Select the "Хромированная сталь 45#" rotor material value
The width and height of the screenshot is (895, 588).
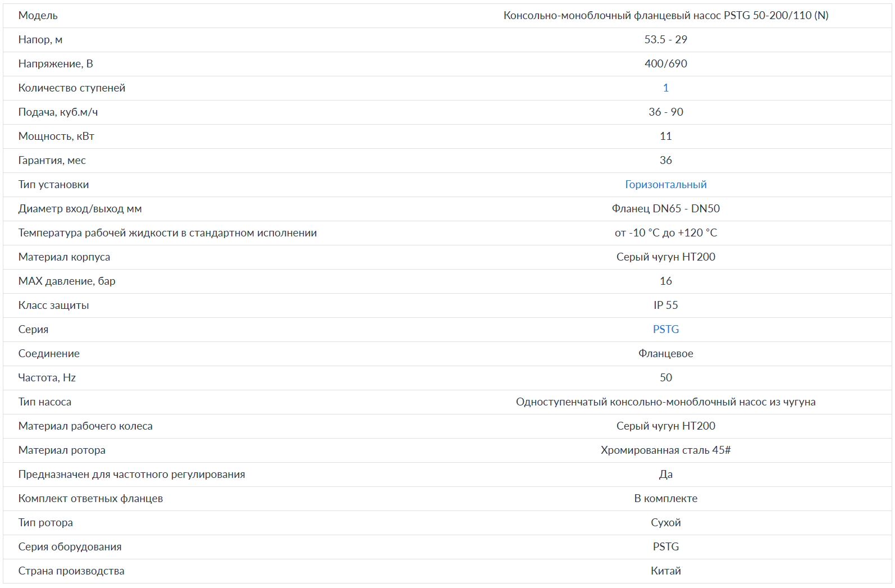click(x=665, y=450)
